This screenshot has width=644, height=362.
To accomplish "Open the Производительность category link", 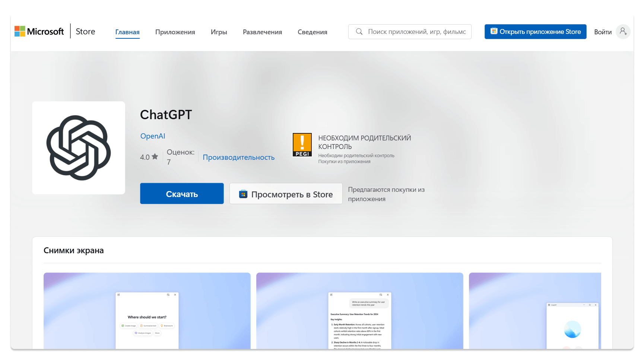I will [238, 157].
